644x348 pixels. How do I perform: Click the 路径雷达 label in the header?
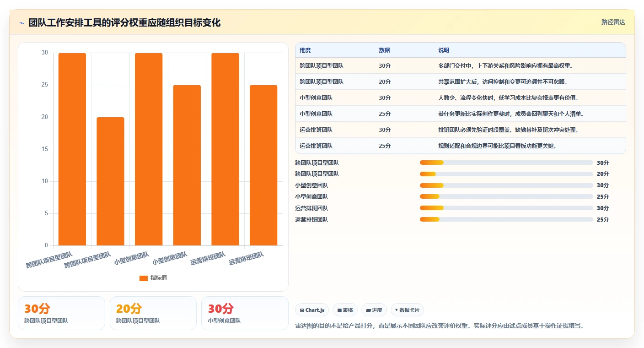point(613,22)
